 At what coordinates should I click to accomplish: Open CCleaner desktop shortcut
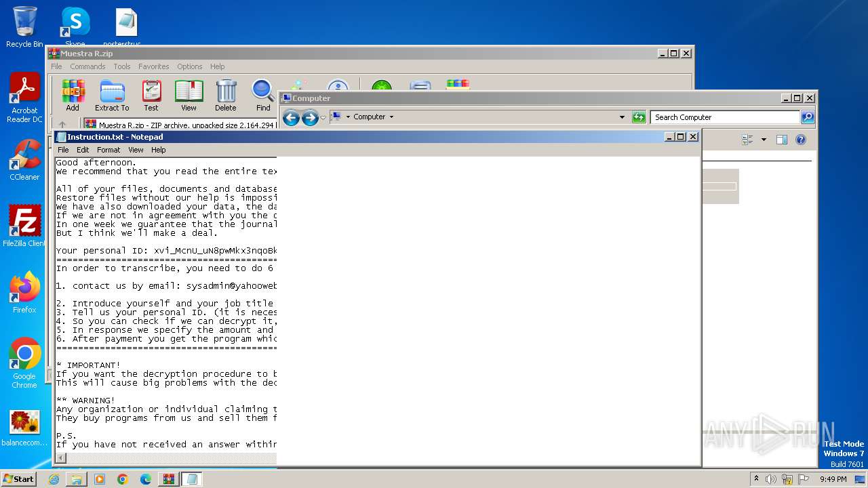tap(24, 160)
